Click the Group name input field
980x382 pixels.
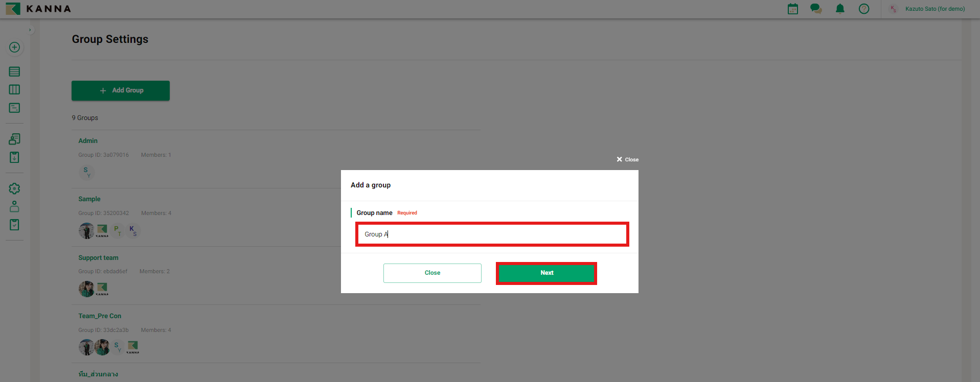pyautogui.click(x=492, y=234)
